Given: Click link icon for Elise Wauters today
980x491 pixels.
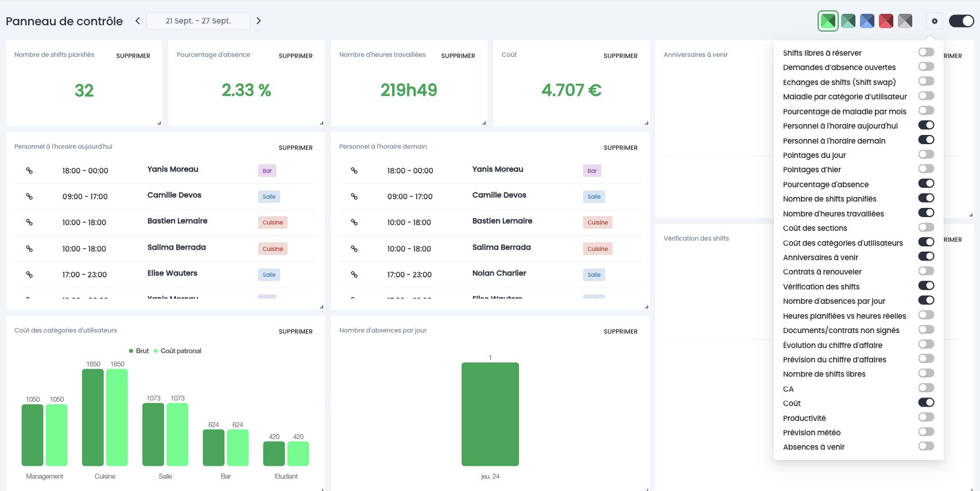Looking at the screenshot, I should [29, 275].
